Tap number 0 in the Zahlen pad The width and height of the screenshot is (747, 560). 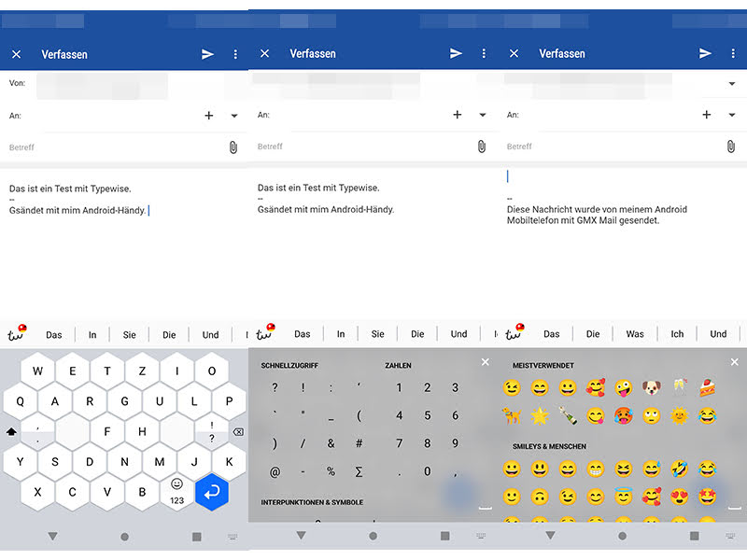click(428, 471)
